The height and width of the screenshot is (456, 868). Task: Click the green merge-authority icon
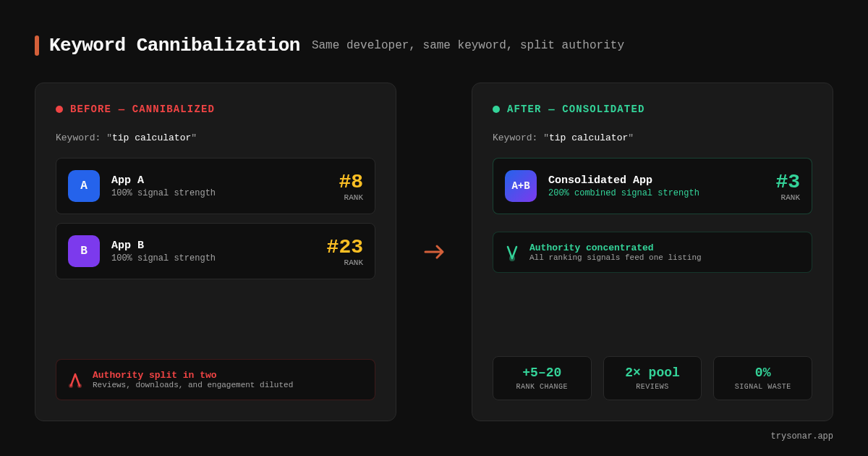(x=512, y=253)
